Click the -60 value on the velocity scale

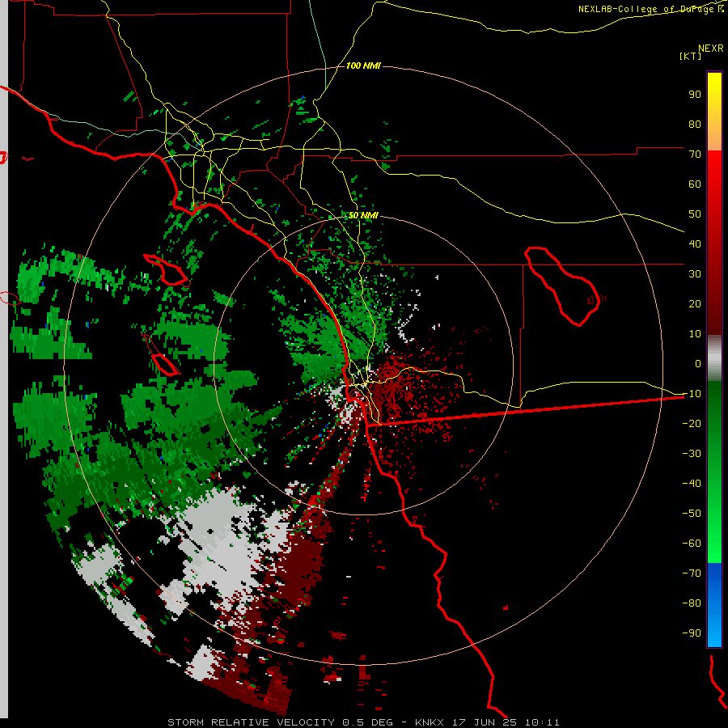[692, 544]
